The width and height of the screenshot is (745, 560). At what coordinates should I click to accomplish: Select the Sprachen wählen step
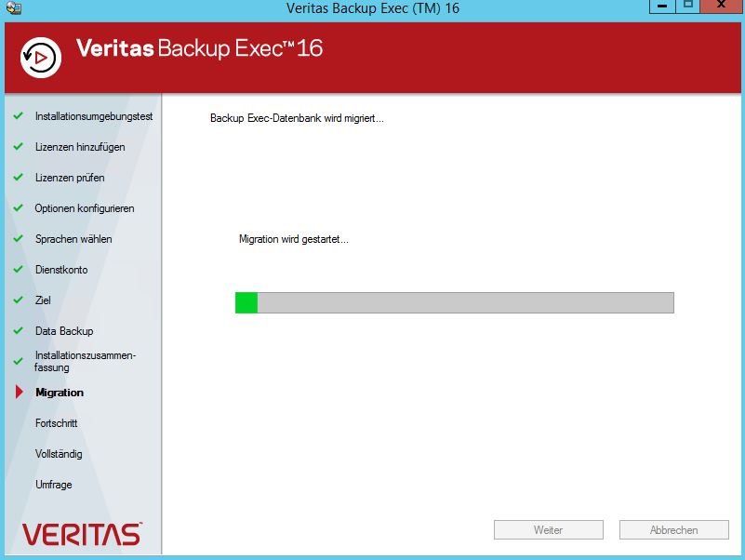(x=73, y=239)
